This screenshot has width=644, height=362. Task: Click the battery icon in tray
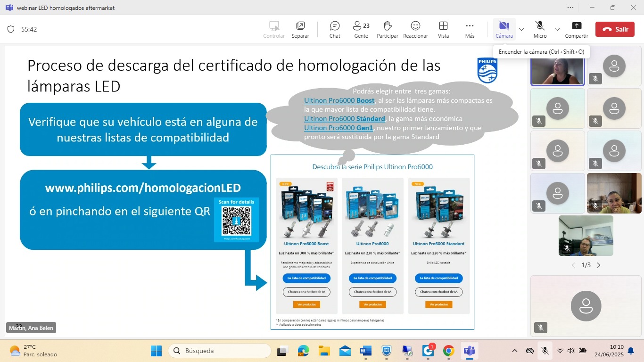583,351
